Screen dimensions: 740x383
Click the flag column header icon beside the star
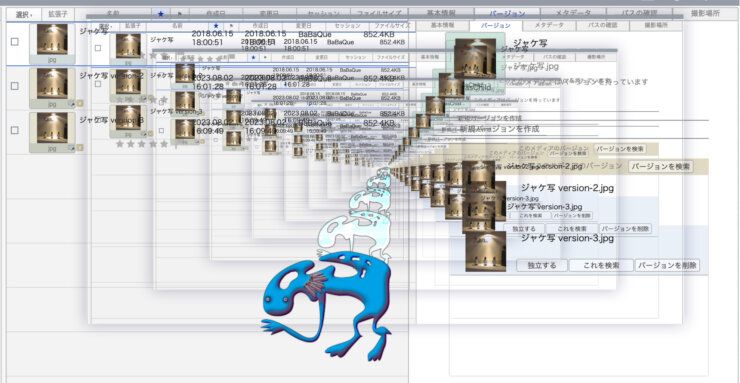(x=180, y=14)
